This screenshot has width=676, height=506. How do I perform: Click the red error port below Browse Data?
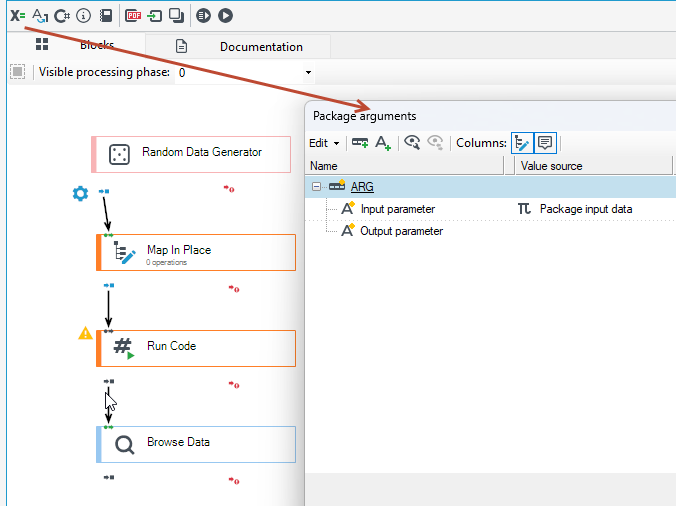click(234, 481)
